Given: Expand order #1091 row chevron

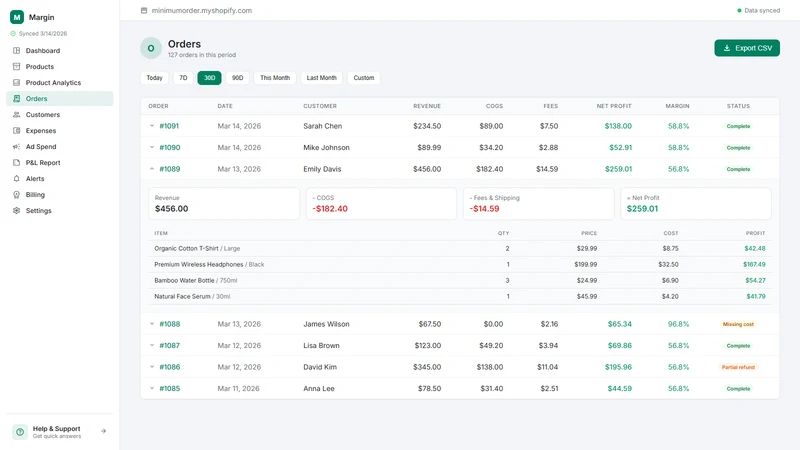Looking at the screenshot, I should [152, 126].
